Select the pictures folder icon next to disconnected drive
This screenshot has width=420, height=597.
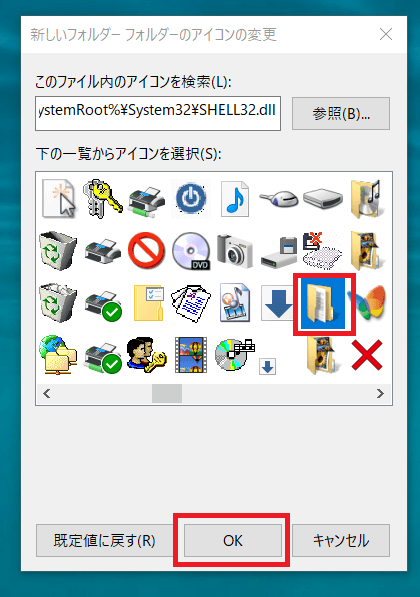[x=367, y=251]
